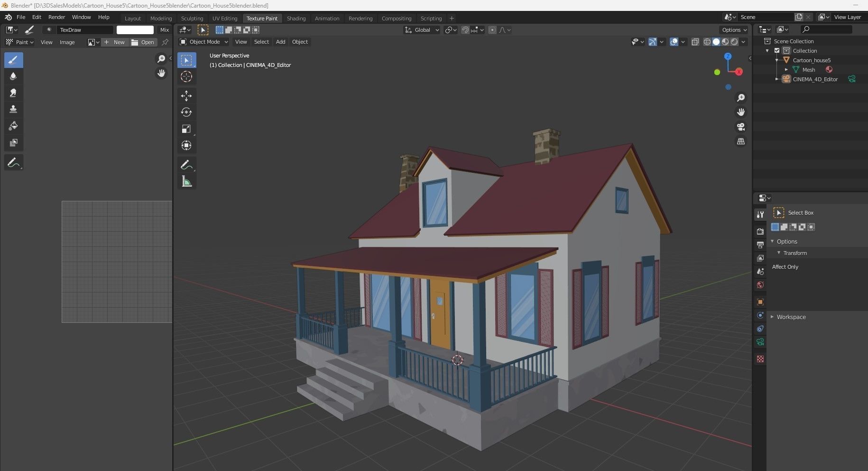Click the TexDraw brush name field
Image resolution: width=868 pixels, height=471 pixels.
point(85,30)
